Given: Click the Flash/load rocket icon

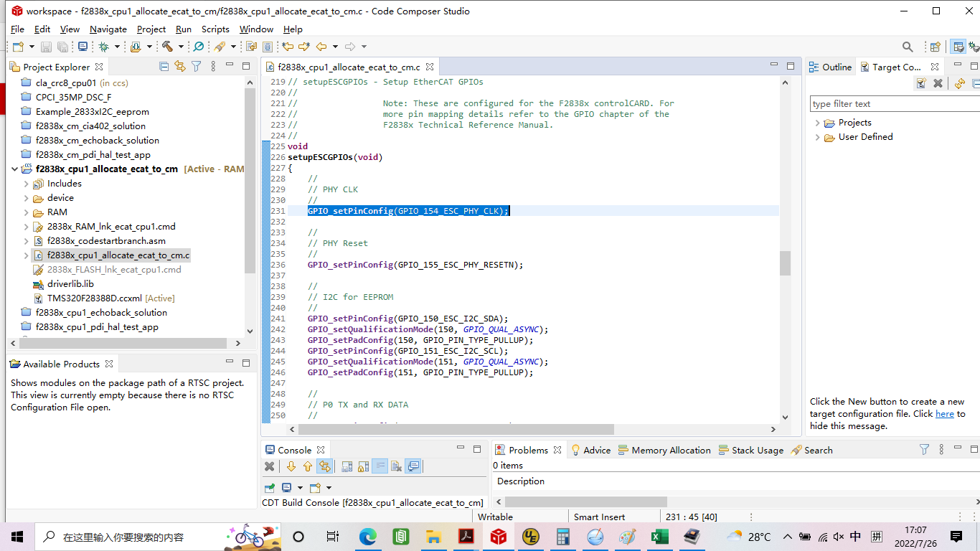Looking at the screenshot, I should [x=220, y=47].
